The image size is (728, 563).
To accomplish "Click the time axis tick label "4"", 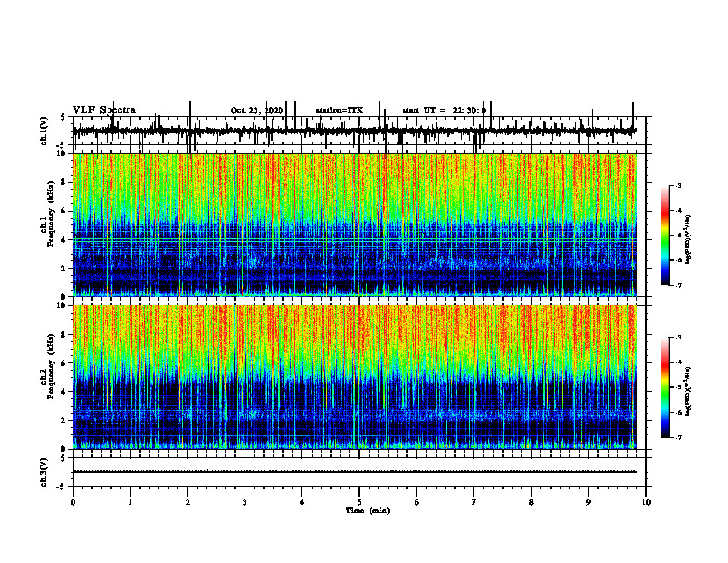I will [302, 502].
